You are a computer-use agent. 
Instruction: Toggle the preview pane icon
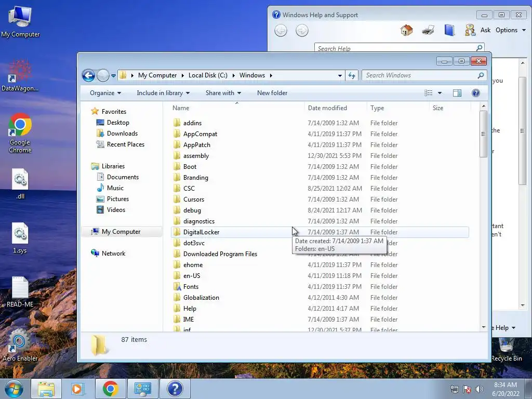click(x=457, y=93)
